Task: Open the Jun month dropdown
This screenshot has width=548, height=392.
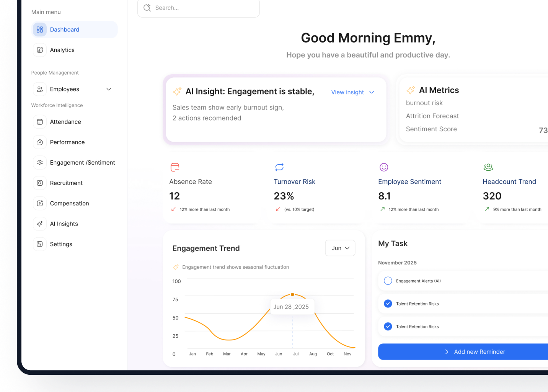Action: 340,248
